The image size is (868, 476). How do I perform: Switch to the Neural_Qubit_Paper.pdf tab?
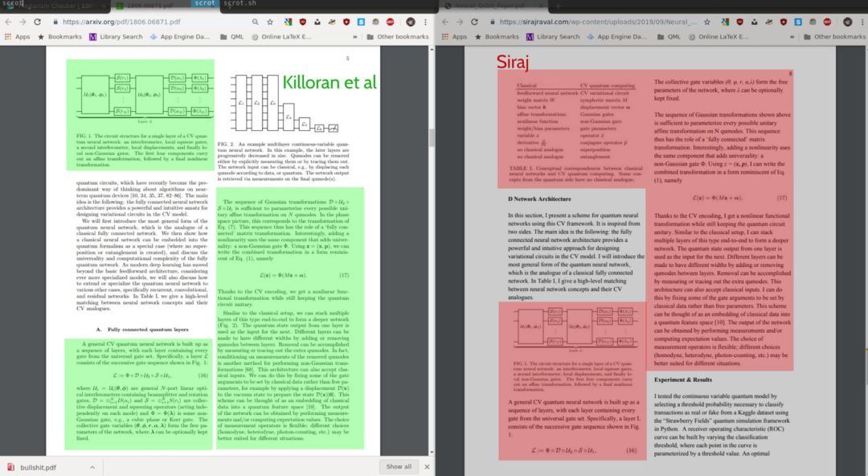click(493, 6)
